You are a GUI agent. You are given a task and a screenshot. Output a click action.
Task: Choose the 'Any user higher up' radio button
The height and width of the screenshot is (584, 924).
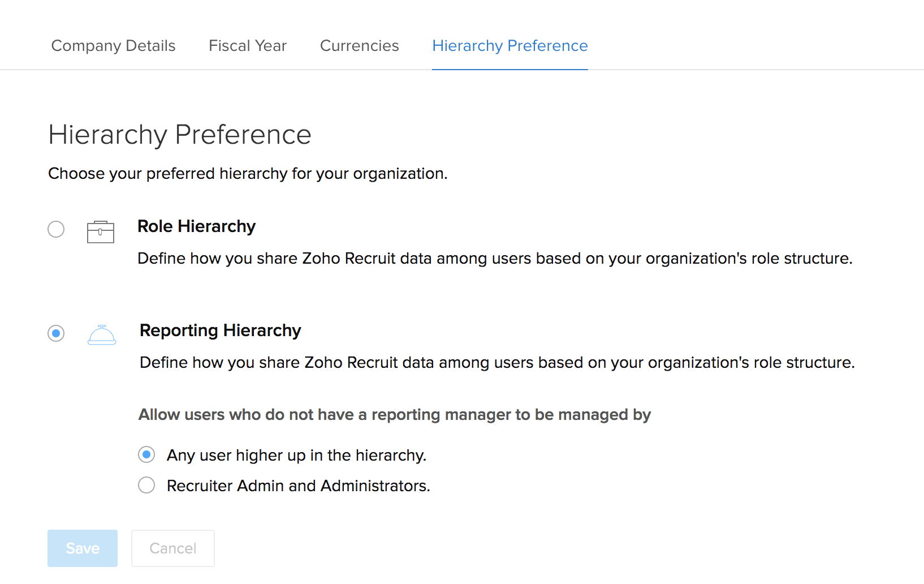click(x=146, y=454)
